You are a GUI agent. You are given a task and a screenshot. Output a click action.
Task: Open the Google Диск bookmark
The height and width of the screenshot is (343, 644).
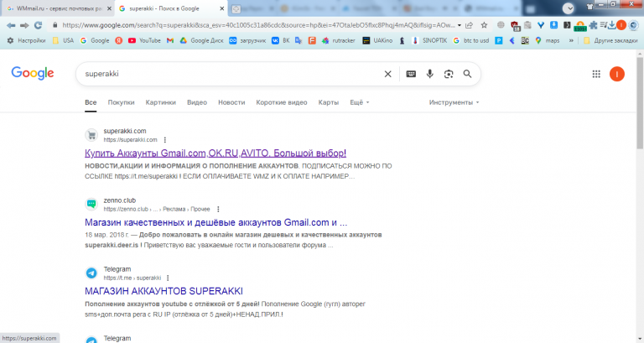pyautogui.click(x=201, y=40)
